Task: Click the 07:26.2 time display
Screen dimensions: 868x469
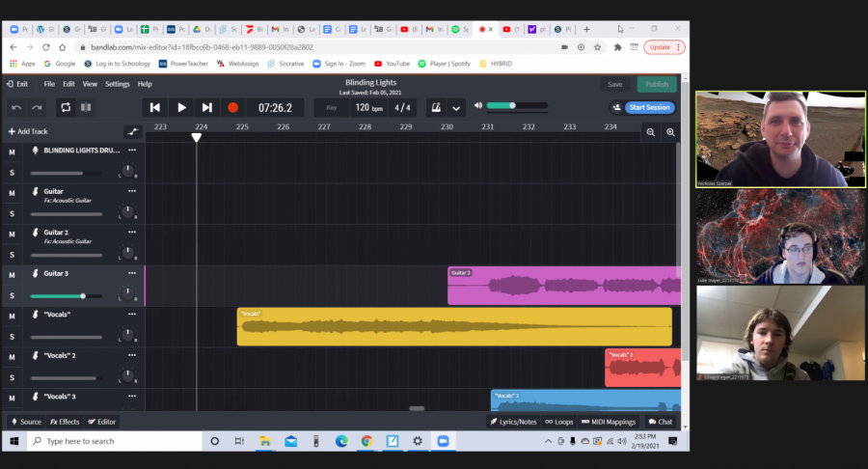Action: pyautogui.click(x=275, y=107)
